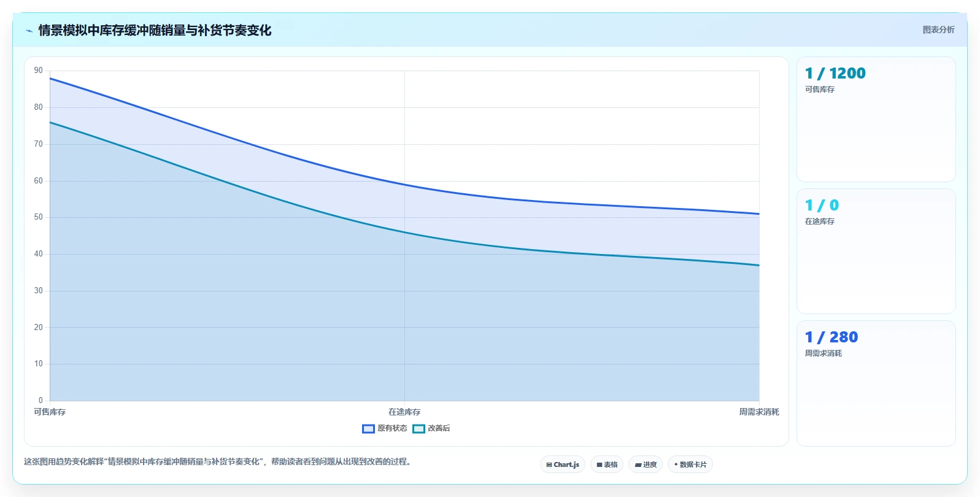
Task: Click the 1 / 0 value text
Action: [822, 205]
